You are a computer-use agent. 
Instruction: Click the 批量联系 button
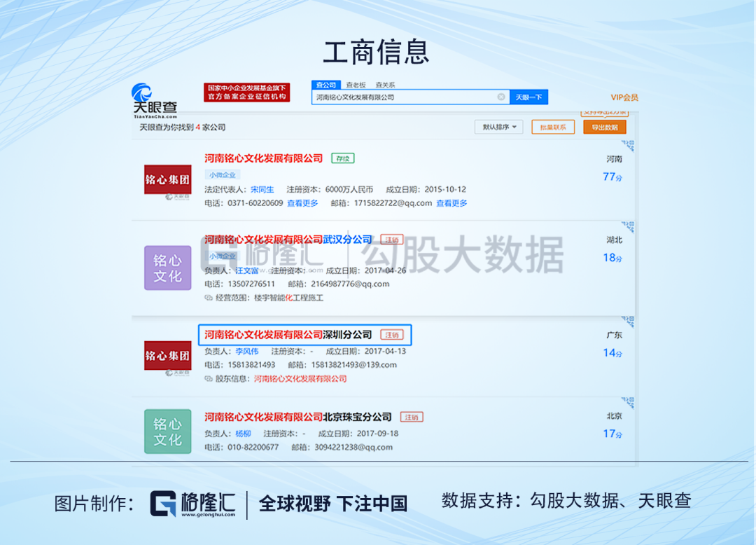[553, 127]
